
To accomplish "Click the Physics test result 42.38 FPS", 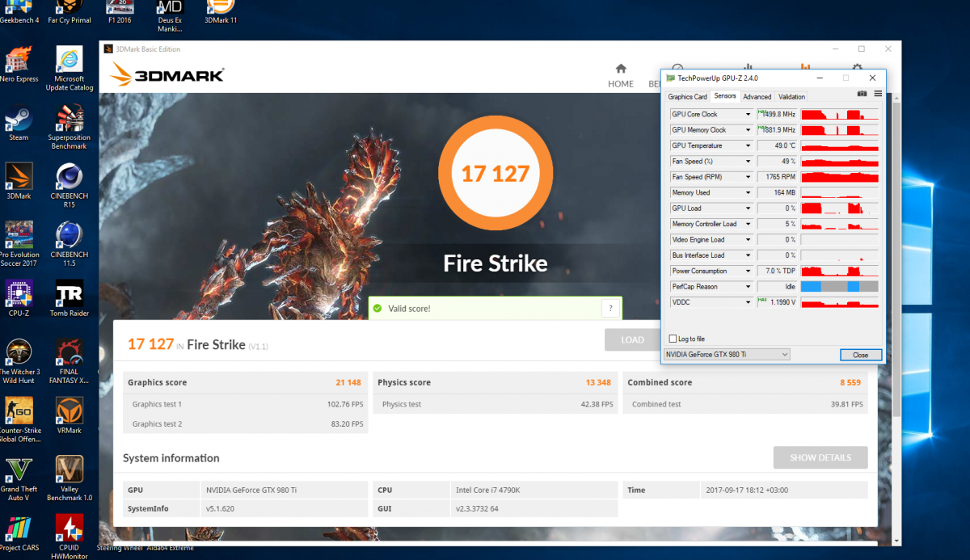I will [597, 404].
